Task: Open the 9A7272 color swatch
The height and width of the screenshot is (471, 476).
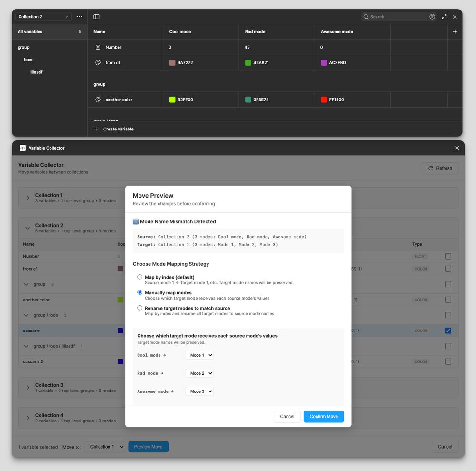Action: click(172, 63)
